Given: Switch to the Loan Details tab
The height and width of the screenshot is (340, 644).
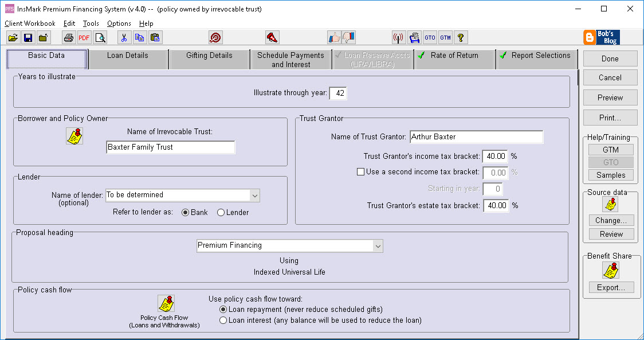Looking at the screenshot, I should [x=128, y=54].
